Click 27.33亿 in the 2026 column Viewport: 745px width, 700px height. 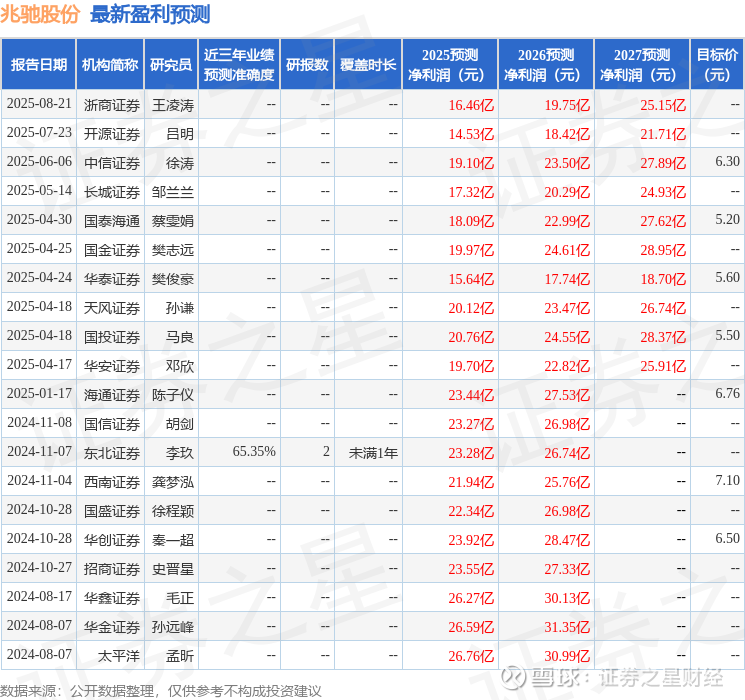[x=567, y=569]
